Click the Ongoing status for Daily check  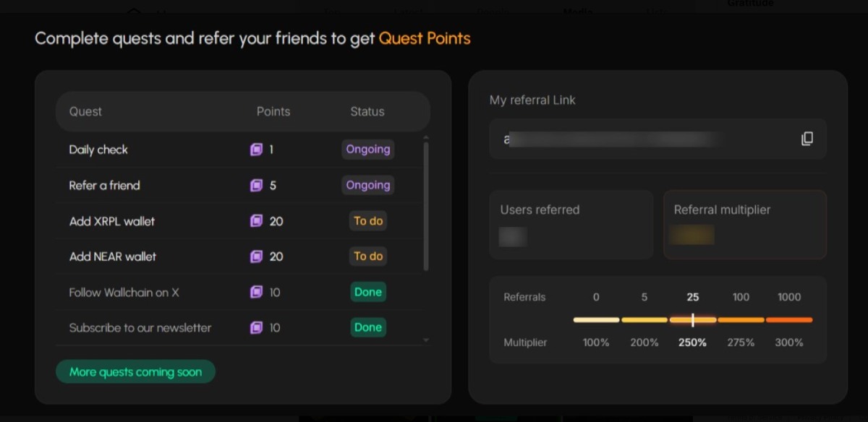(x=368, y=150)
